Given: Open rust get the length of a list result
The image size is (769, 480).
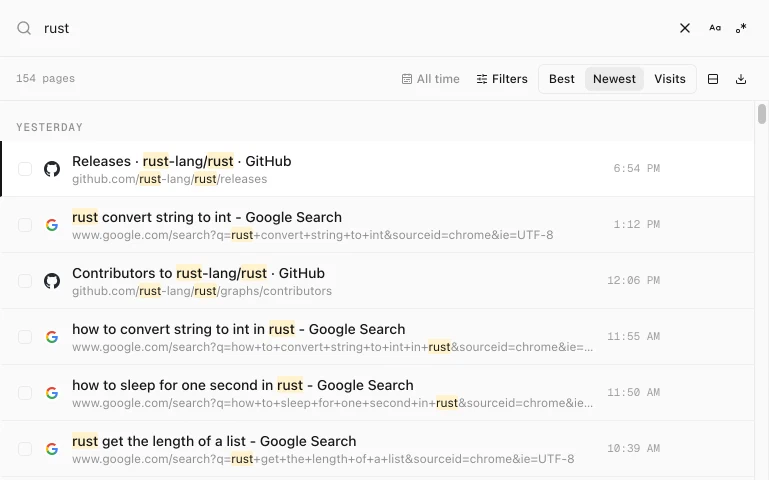Looking at the screenshot, I should [214, 441].
